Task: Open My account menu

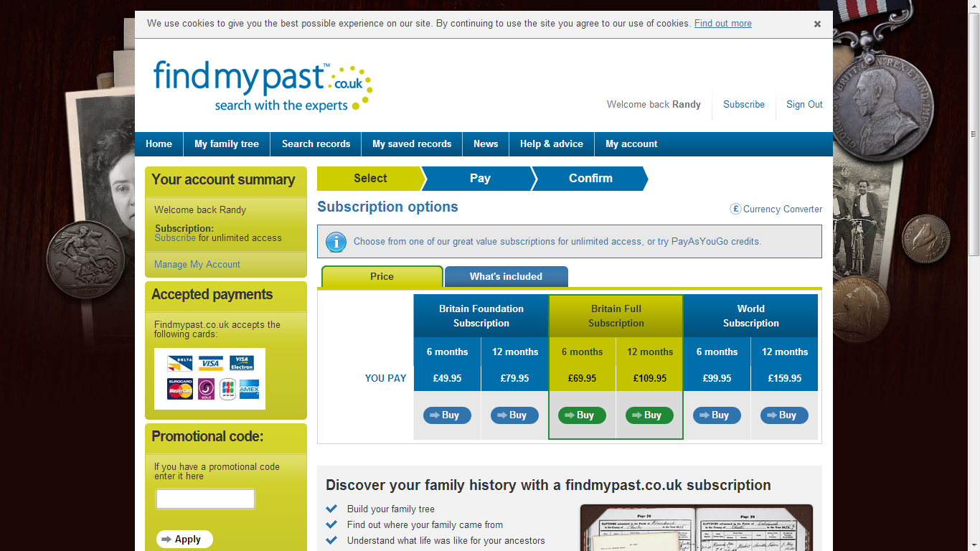Action: pyautogui.click(x=631, y=143)
